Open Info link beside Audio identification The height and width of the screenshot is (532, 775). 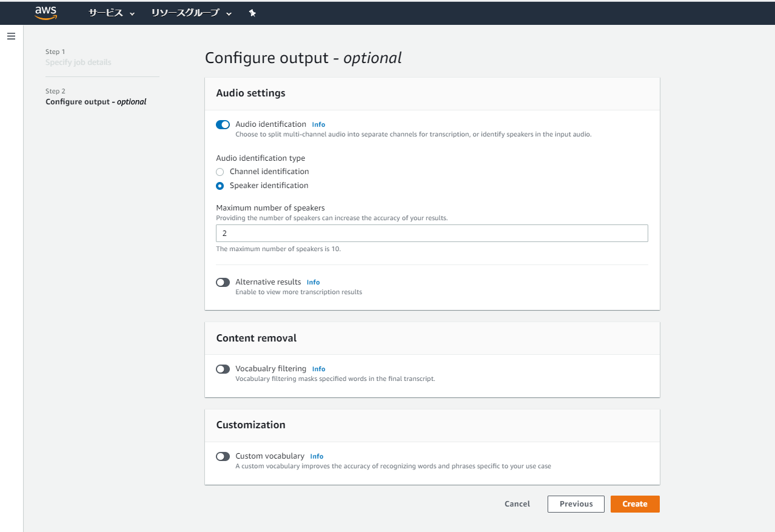point(318,124)
